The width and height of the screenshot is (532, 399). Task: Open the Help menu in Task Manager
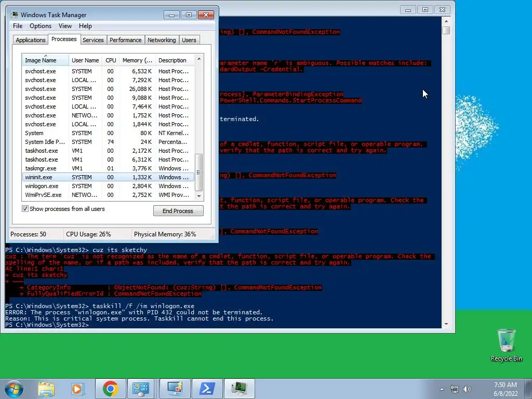point(85,26)
